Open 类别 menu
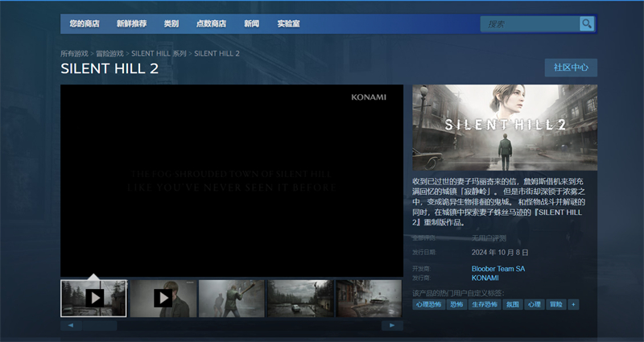Screen dimensions: 644x342 (171, 24)
